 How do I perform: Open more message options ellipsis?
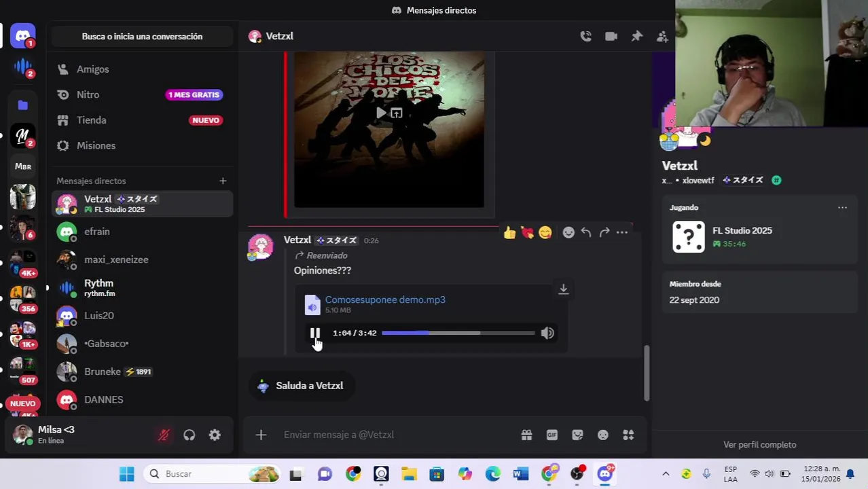622,233
